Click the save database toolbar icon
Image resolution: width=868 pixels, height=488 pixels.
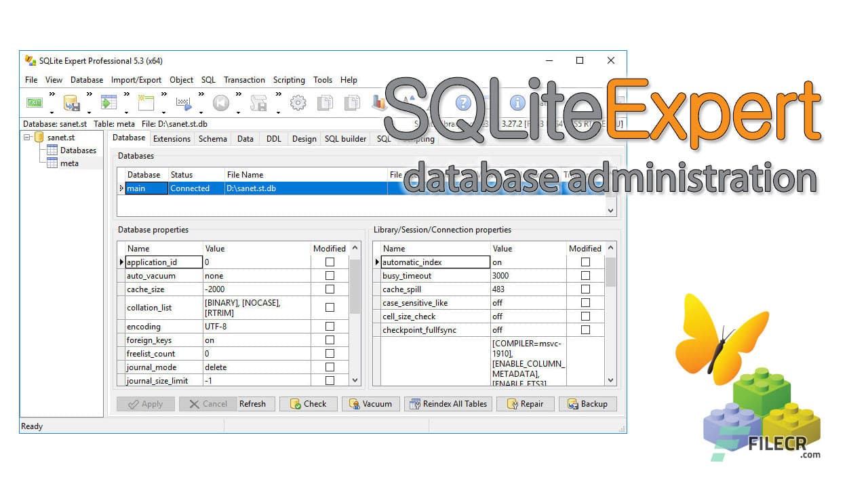point(71,102)
